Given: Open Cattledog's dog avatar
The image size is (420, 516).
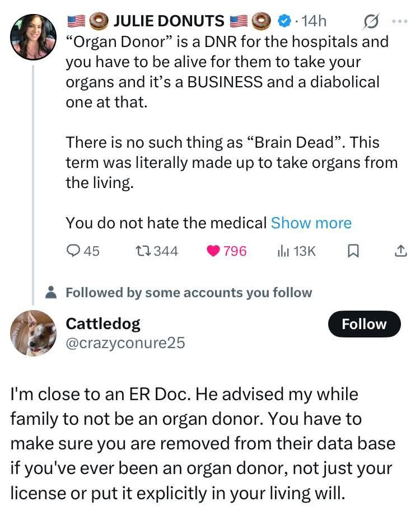Looking at the screenshot, I should pos(34,334).
